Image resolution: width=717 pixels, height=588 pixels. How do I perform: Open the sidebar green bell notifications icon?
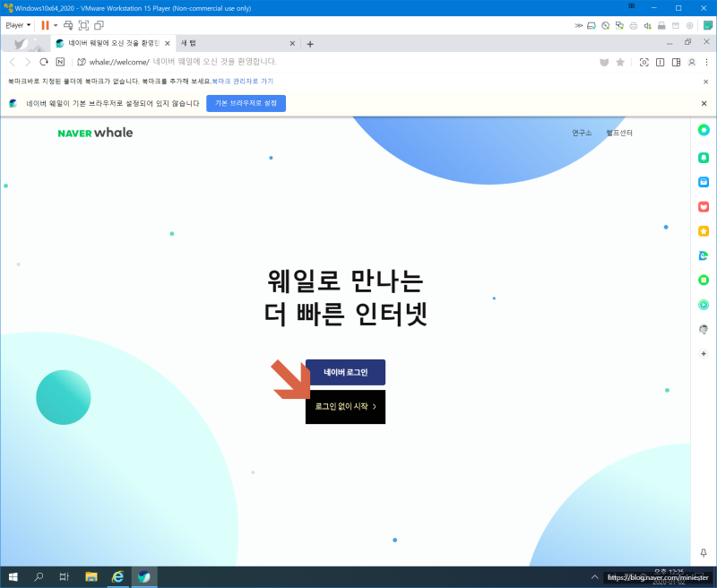coord(704,158)
